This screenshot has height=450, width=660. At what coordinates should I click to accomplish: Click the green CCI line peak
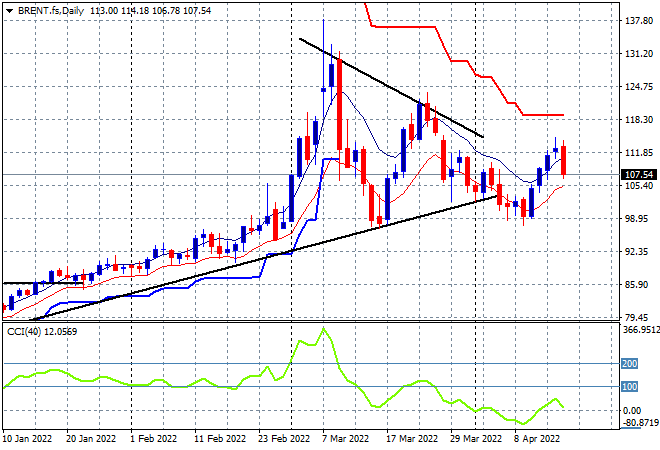[323, 328]
